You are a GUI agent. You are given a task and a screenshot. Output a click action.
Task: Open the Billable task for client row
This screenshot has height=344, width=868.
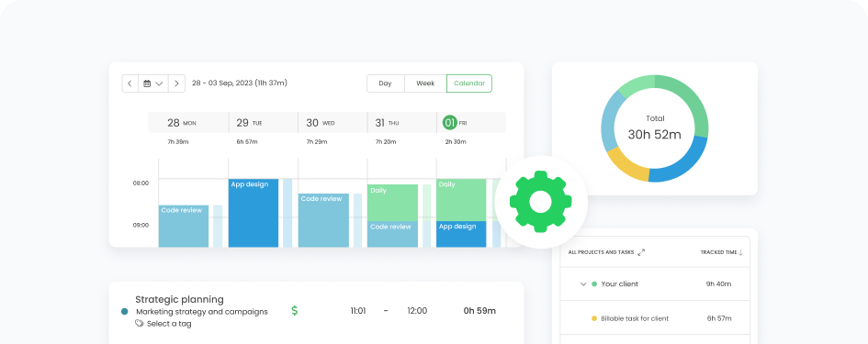pos(655,318)
